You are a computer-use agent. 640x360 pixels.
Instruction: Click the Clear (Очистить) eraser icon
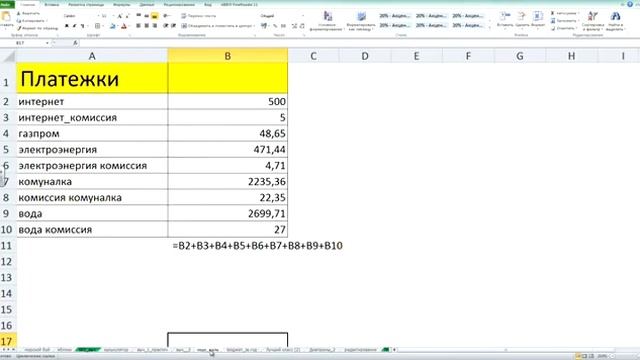point(553,28)
